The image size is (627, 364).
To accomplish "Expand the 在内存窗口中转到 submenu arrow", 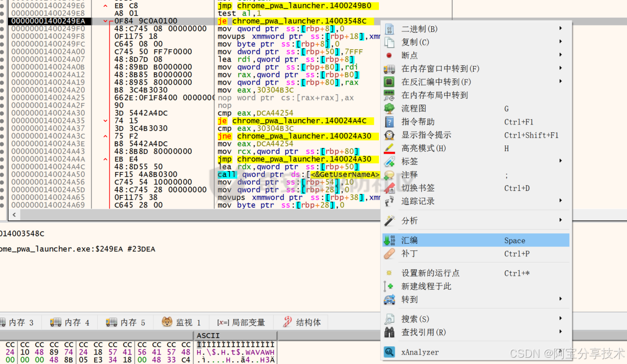I will pyautogui.click(x=561, y=68).
